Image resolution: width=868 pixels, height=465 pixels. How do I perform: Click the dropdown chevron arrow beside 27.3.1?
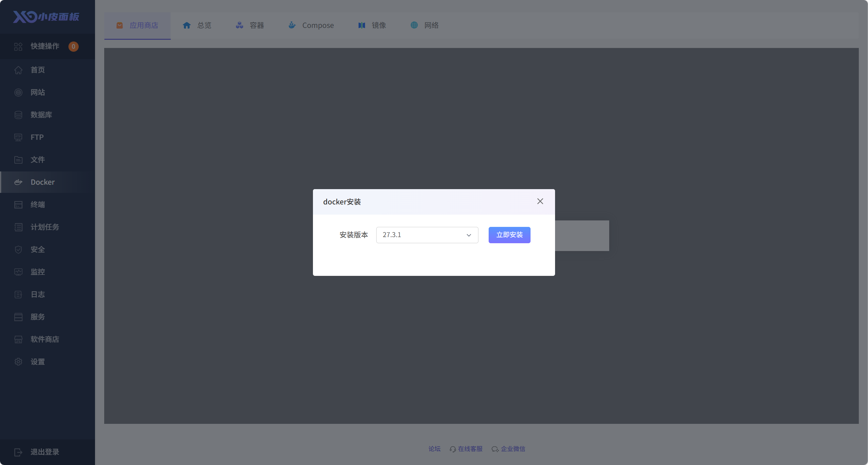click(469, 235)
